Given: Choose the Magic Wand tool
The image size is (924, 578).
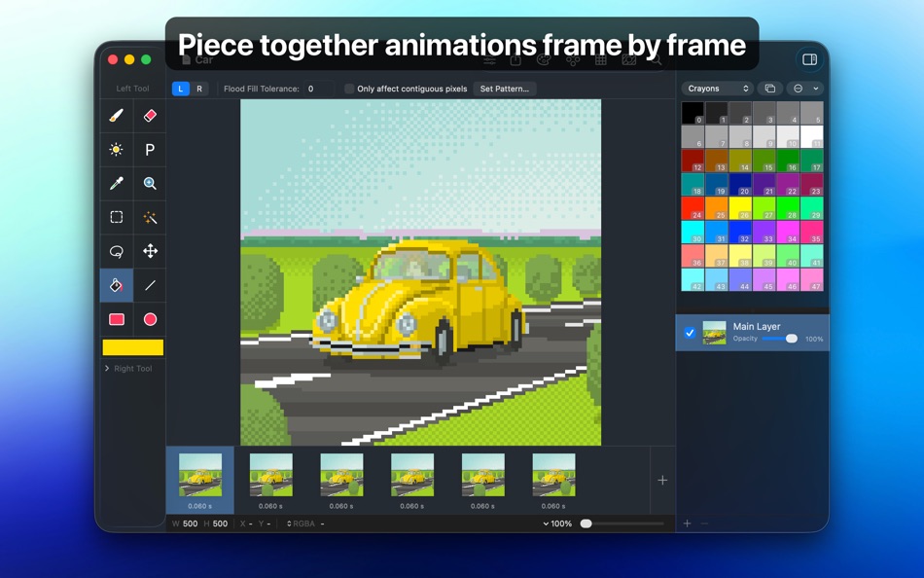Looking at the screenshot, I should point(150,217).
